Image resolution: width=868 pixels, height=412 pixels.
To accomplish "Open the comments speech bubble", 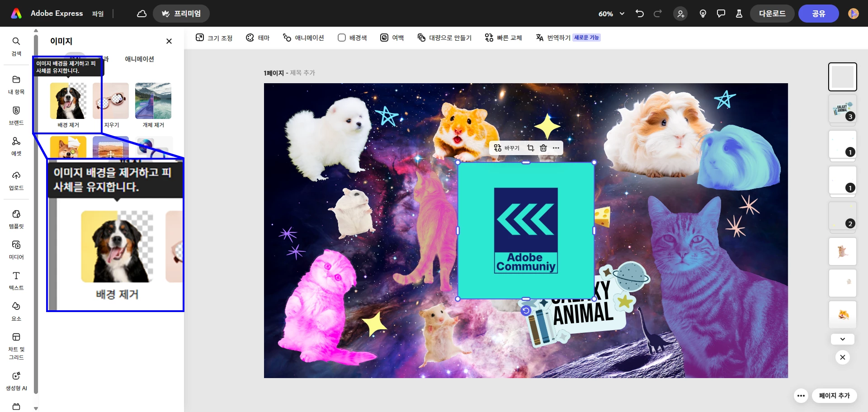I will coord(721,14).
